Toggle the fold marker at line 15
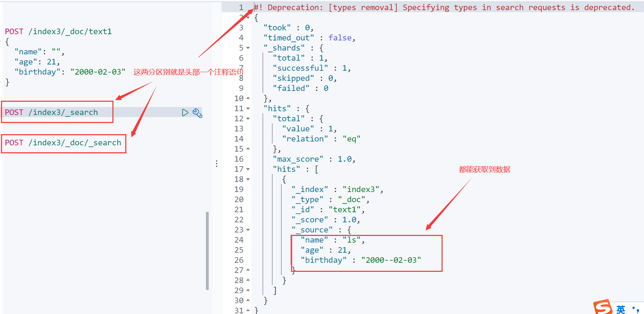Screen dimensions: 644x314 tap(248, 149)
